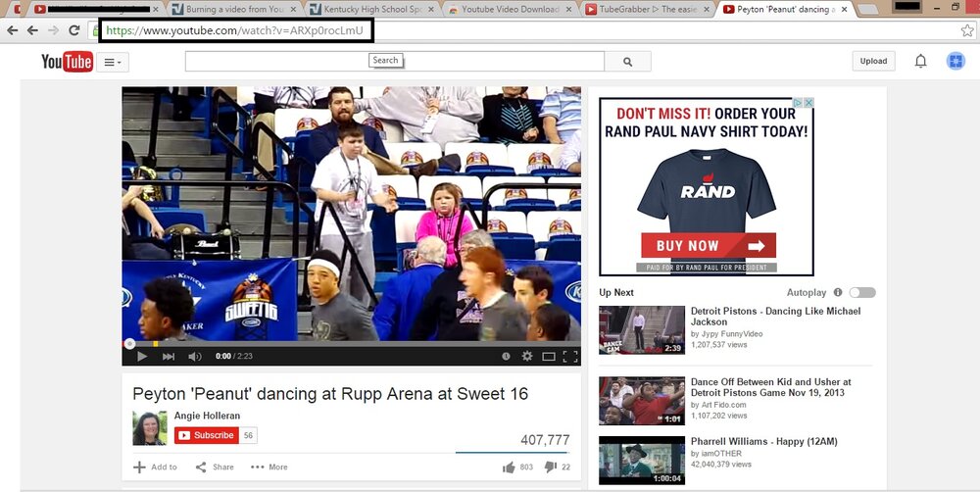Screen dimensions: 980x492
Task: Click the video progress bar scrubber
Action: pos(129,343)
